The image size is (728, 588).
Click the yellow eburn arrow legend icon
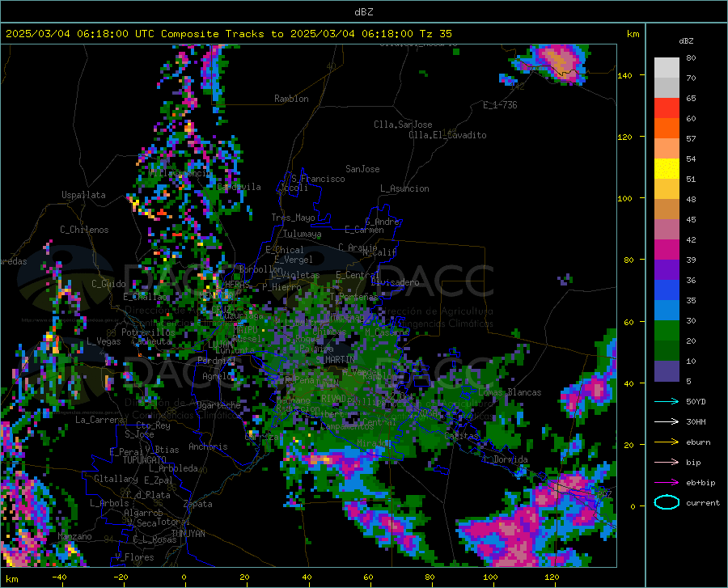tap(667, 442)
